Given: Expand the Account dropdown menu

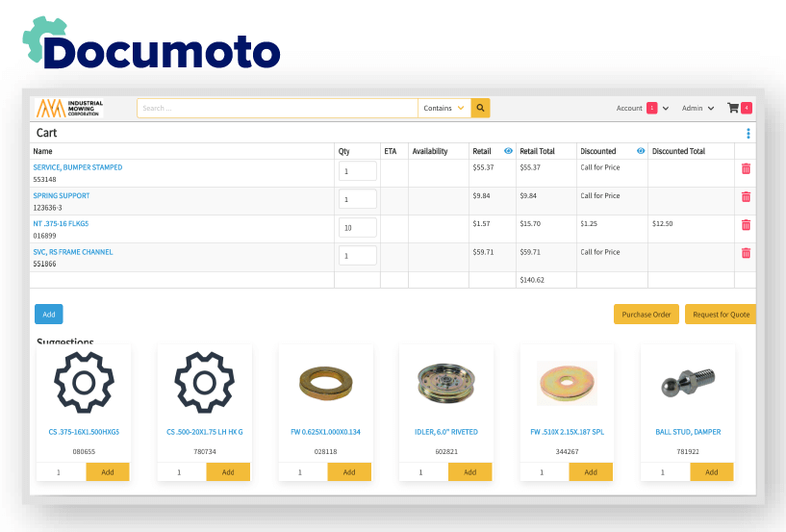Looking at the screenshot, I should click(666, 109).
